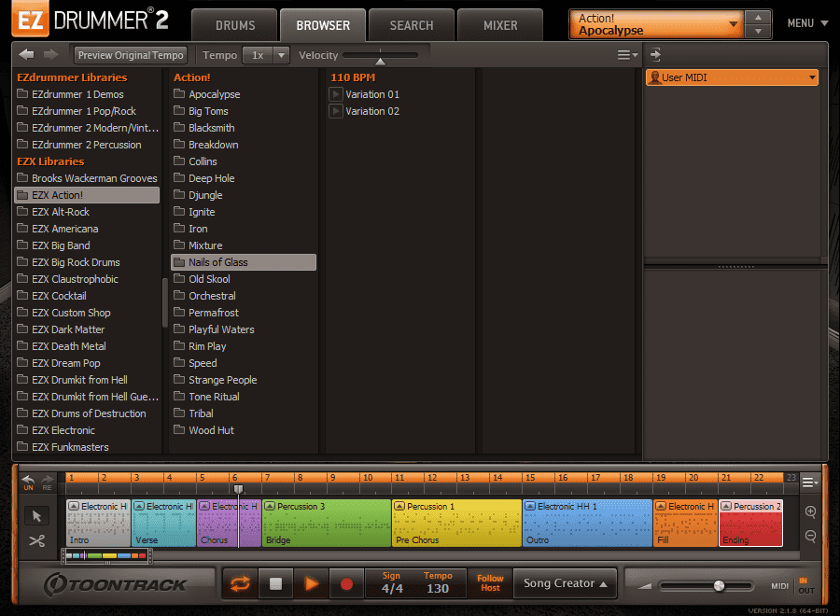The width and height of the screenshot is (840, 616).
Task: Toggle Preview Original Tempo
Action: click(131, 55)
